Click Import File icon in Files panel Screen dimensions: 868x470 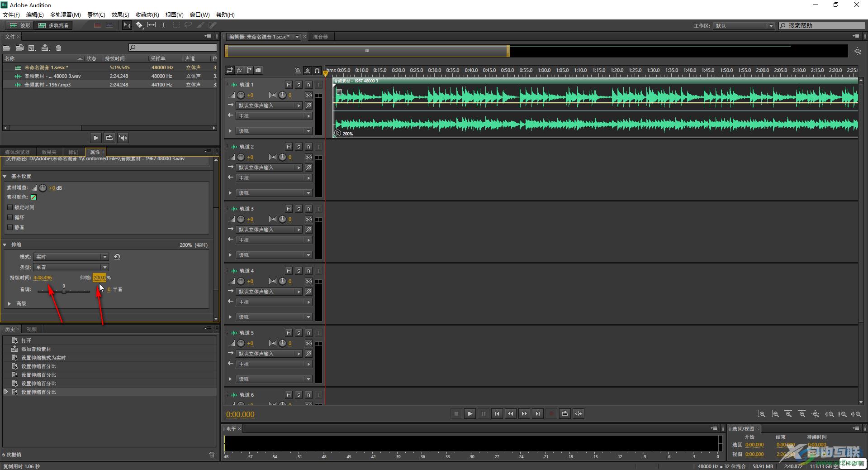click(x=19, y=48)
